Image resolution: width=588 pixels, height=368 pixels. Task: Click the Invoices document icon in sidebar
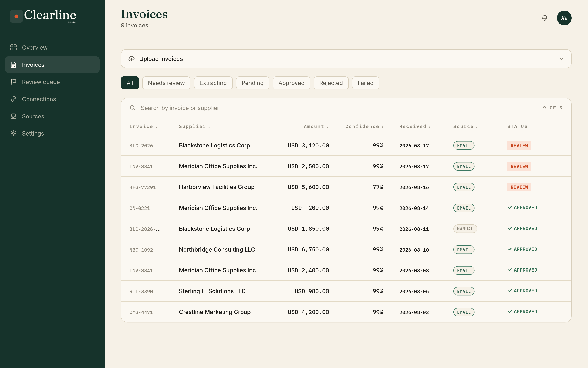tap(13, 65)
